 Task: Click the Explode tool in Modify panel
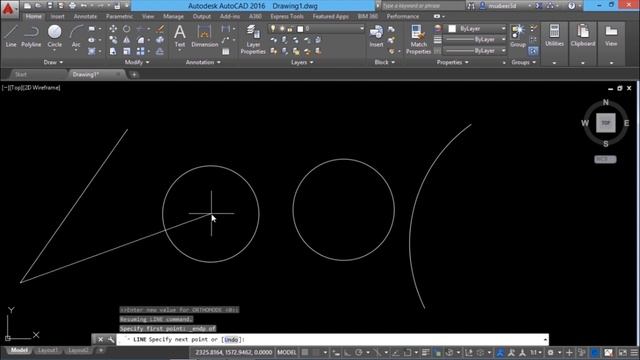(160, 40)
